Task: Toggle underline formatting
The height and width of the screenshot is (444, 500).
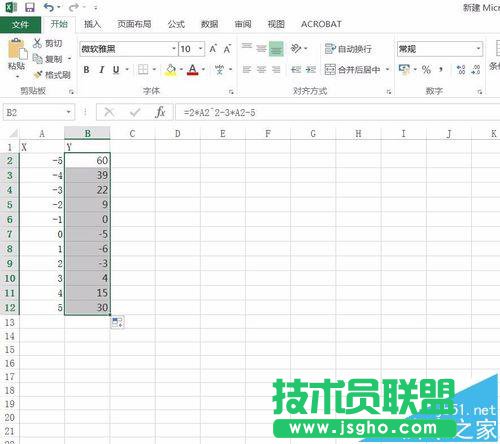Action: point(116,70)
